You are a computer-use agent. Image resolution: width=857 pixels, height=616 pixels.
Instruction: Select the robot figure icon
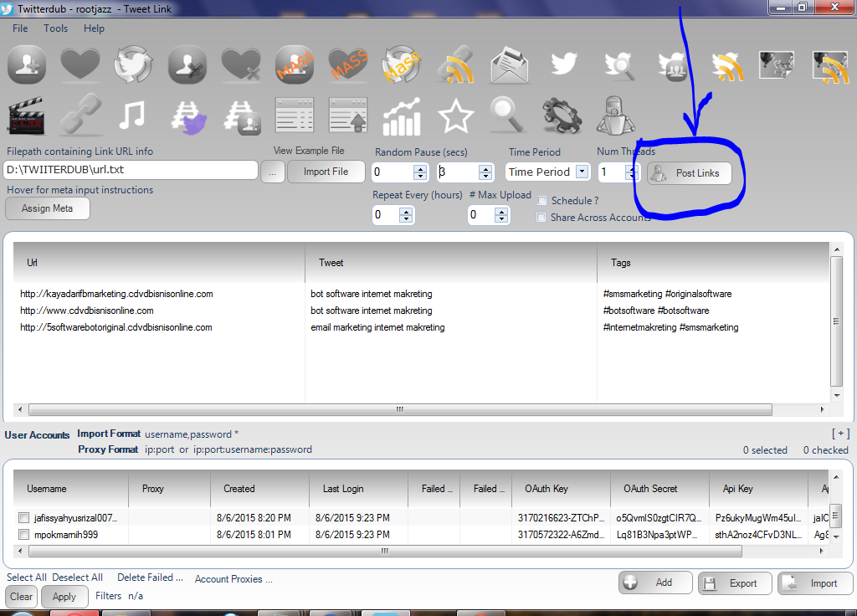click(x=615, y=116)
